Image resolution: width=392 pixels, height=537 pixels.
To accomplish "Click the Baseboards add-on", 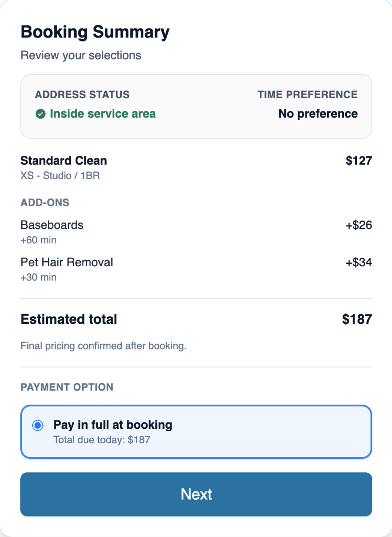I will pyautogui.click(x=52, y=225).
